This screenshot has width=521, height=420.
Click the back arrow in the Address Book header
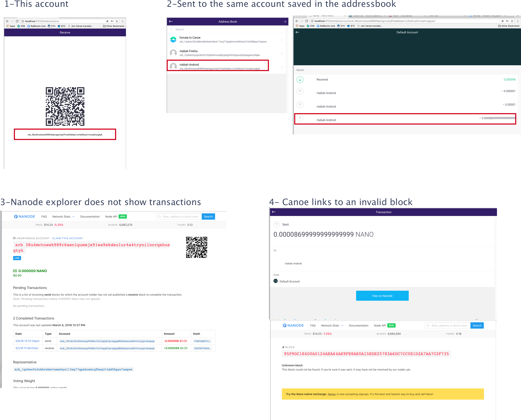click(171, 22)
